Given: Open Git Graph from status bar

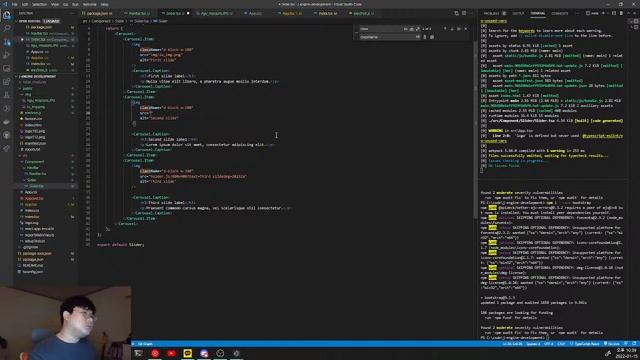Looking at the screenshot, I should 144,344.
